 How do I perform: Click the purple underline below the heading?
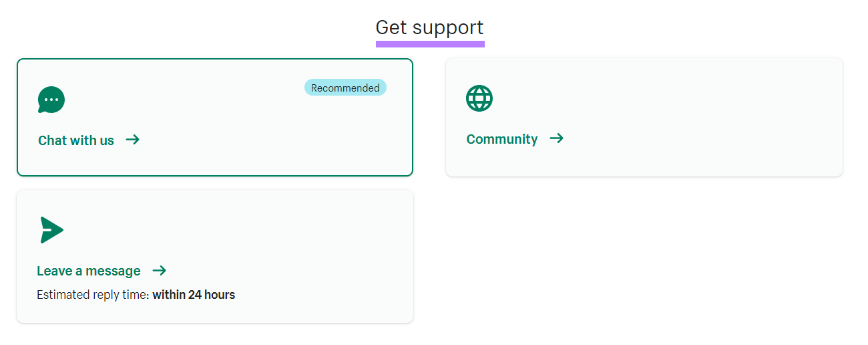point(430,44)
